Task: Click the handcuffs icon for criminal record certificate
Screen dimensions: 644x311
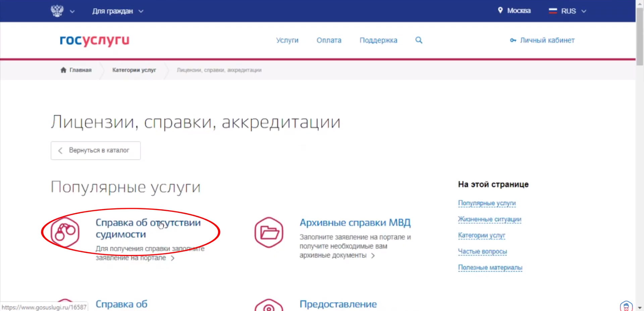Action: point(65,232)
